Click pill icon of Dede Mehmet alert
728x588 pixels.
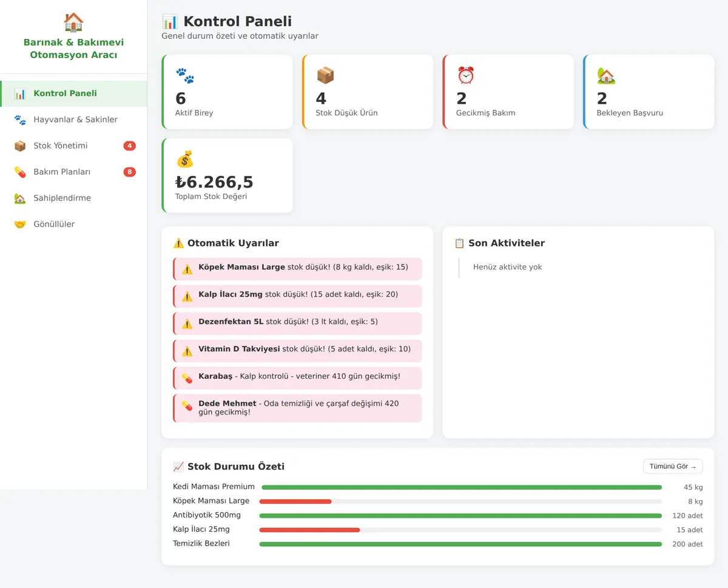[187, 405]
